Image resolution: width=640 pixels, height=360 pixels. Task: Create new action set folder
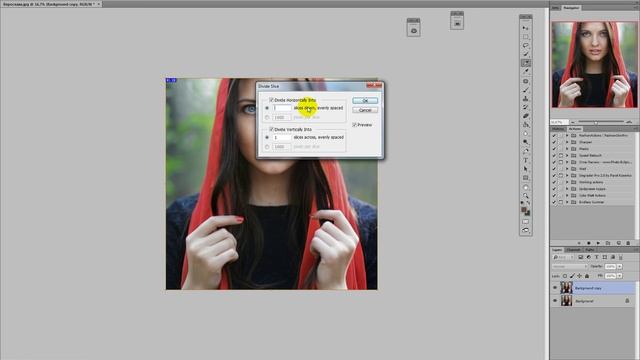tap(608, 243)
